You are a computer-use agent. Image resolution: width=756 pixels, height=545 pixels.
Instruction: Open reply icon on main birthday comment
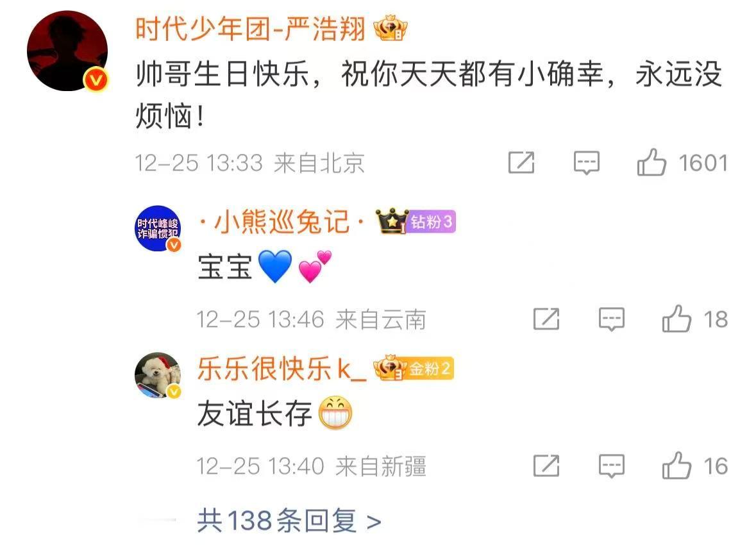coord(586,162)
